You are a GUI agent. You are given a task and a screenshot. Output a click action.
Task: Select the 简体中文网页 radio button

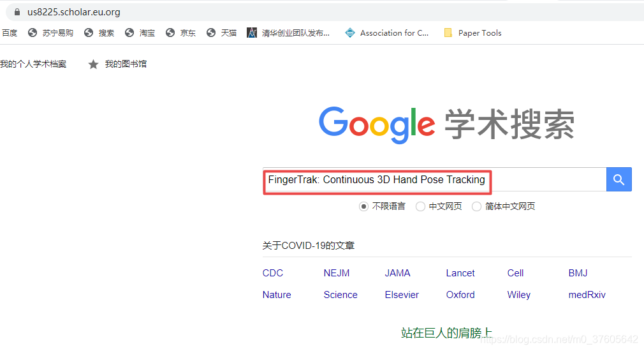pos(476,206)
